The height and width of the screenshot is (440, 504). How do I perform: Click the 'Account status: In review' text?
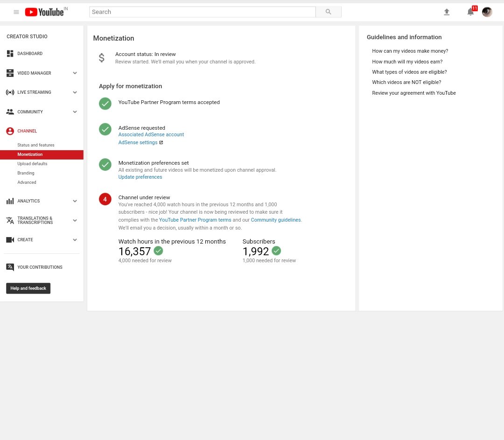coord(145,54)
